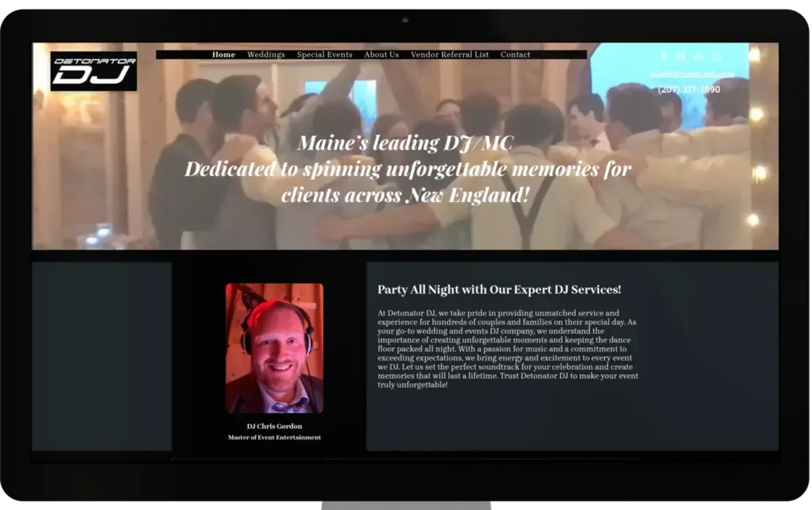
Task: Click the 'At Detonator DJ' paragraph
Action: pyautogui.click(x=508, y=349)
